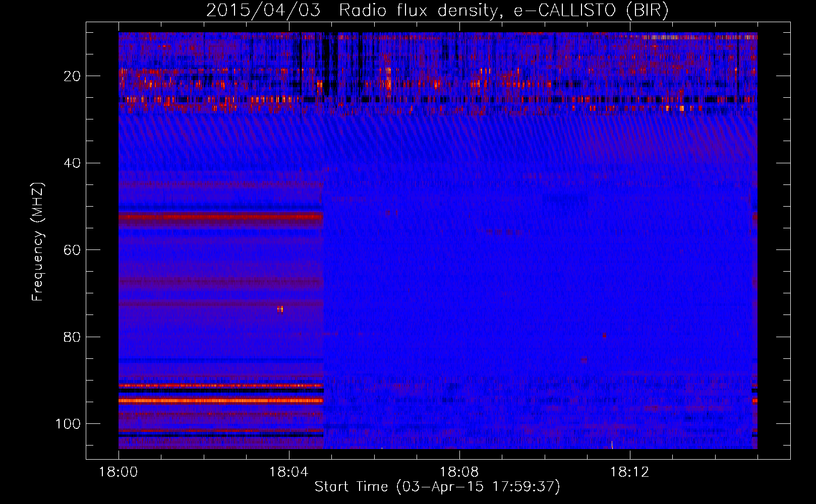Viewport: 816px width, 504px height.
Task: Click the 'Frequency (MHZ)' axis label
Action: tap(38, 241)
